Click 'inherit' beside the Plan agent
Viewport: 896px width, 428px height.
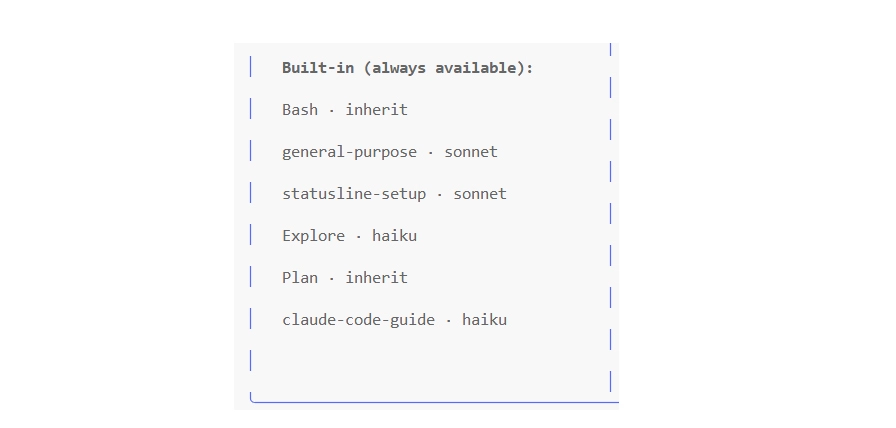[x=377, y=278]
